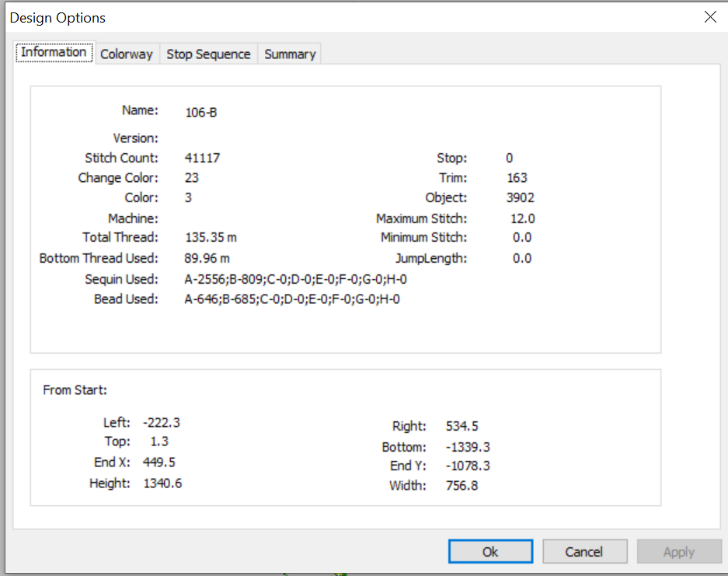Click the Cancel button
Image resolution: width=728 pixels, height=576 pixels.
tap(584, 551)
